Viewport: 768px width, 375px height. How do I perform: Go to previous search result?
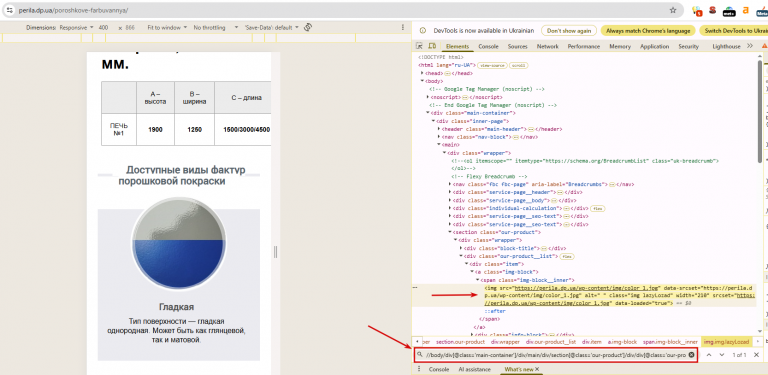click(x=709, y=354)
